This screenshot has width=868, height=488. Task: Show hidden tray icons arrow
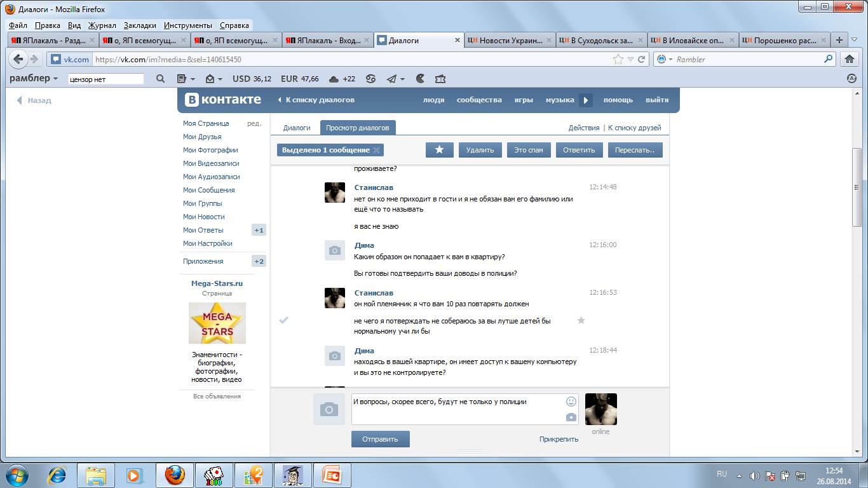point(738,475)
